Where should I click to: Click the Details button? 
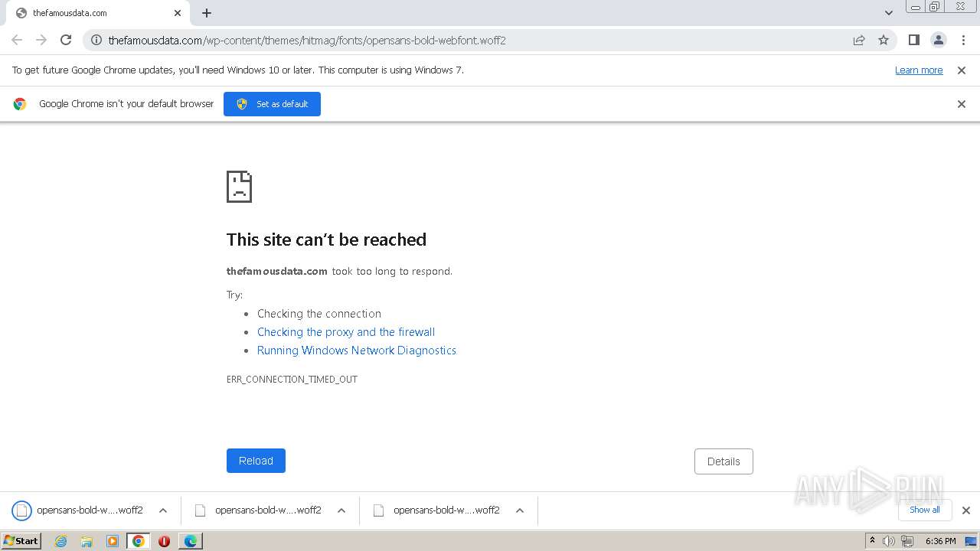pyautogui.click(x=724, y=461)
